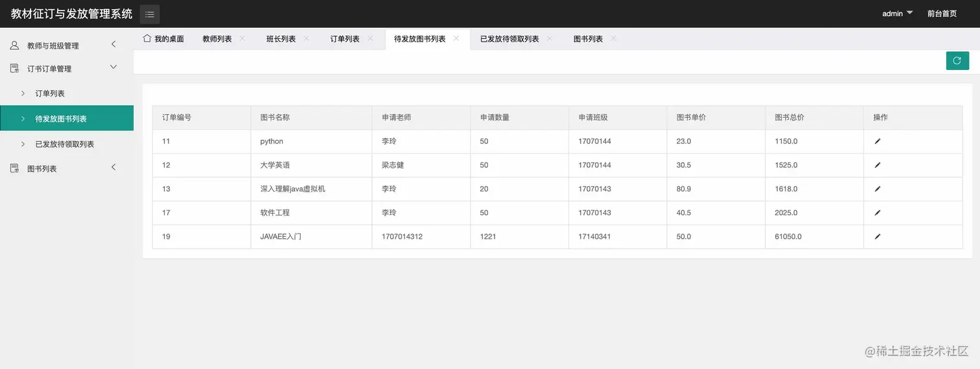Edit order 12 大学英语 pencil icon
The width and height of the screenshot is (980, 369).
click(x=878, y=165)
